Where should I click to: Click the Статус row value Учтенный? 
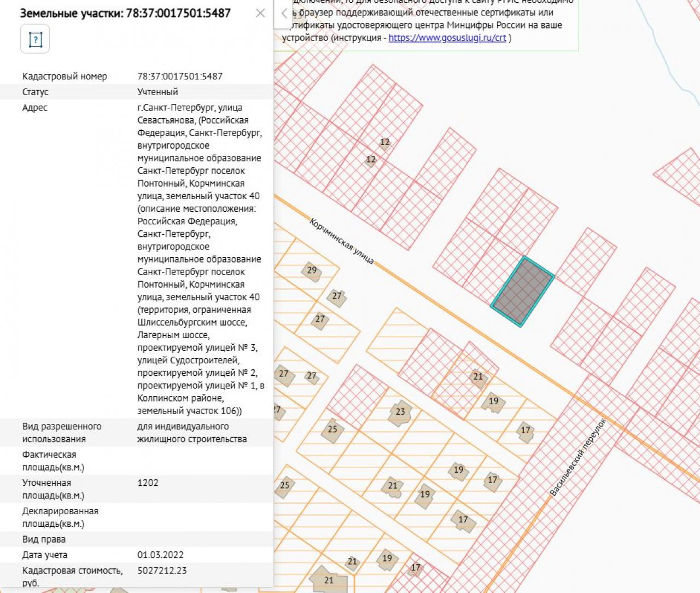[157, 92]
